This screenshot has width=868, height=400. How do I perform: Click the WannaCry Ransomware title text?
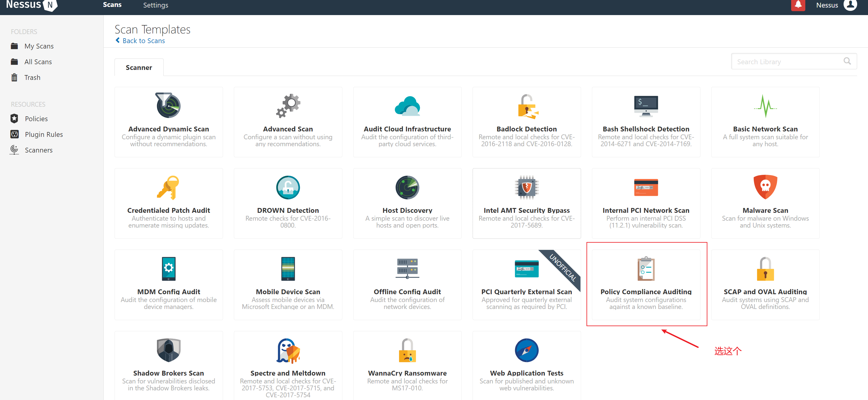click(407, 373)
